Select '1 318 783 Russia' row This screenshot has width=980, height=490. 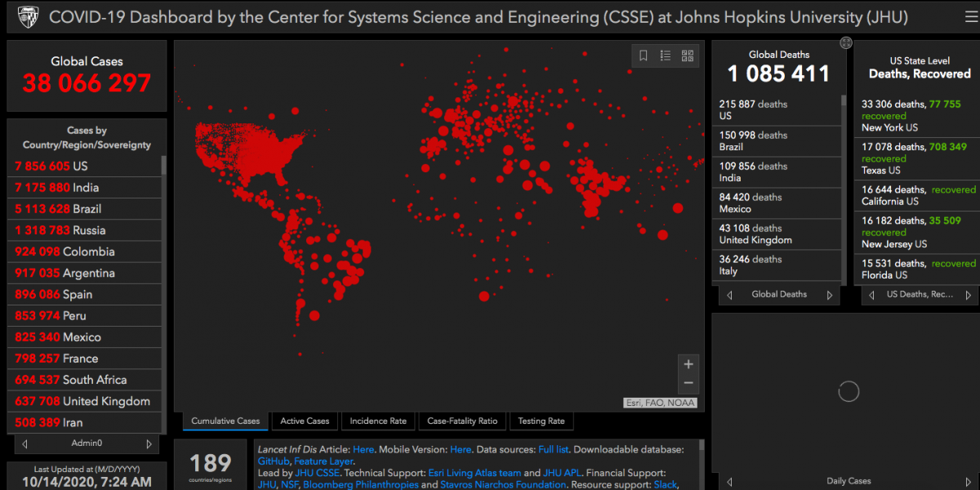[x=86, y=230]
